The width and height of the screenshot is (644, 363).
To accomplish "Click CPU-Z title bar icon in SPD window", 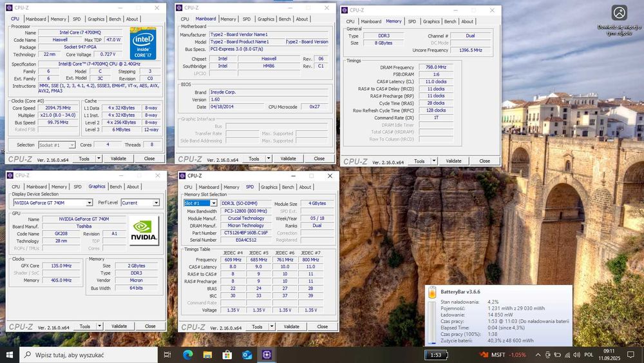I will pos(182,176).
